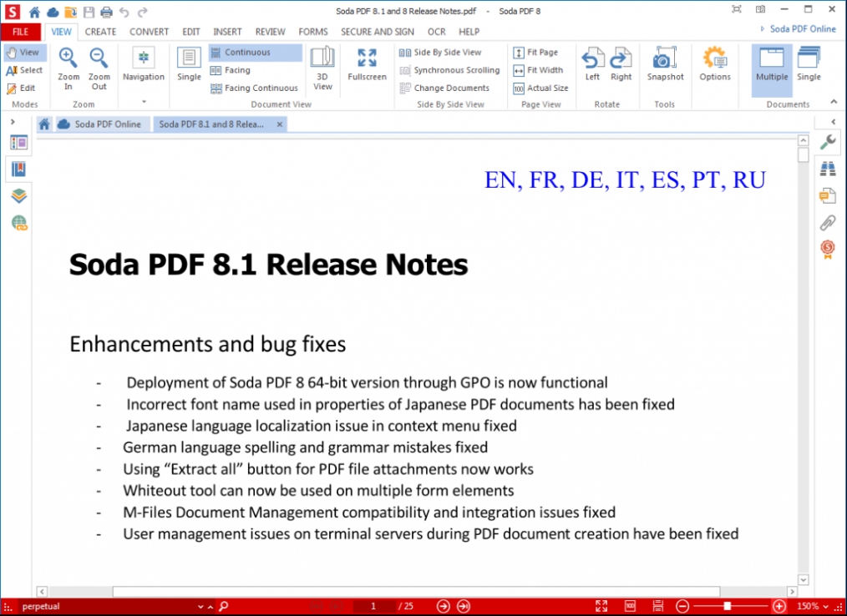
Task: Open the CONVERT ribbon tab
Action: (149, 32)
